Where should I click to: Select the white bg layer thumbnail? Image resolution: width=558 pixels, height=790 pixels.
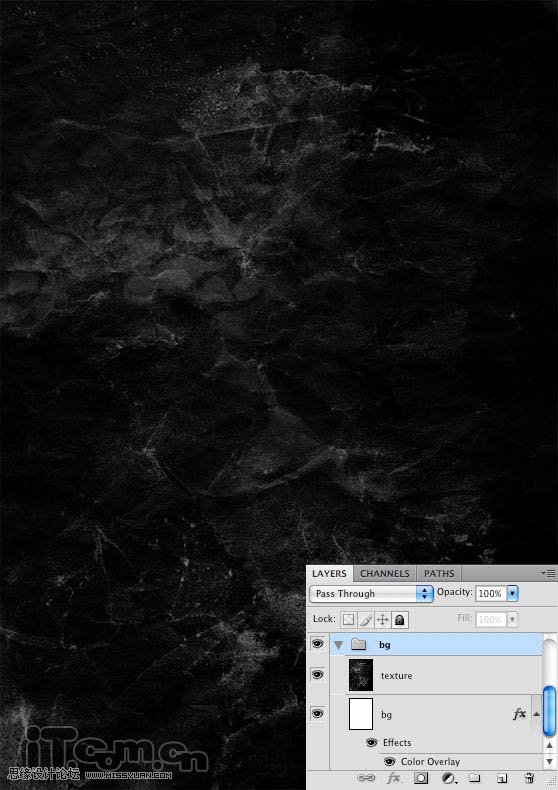click(x=361, y=714)
